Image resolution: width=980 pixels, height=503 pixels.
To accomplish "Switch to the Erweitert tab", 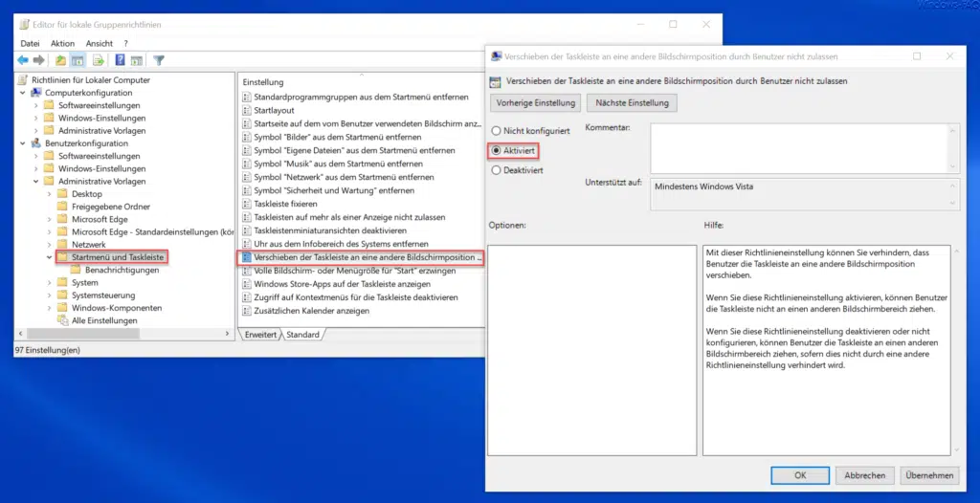I will tap(261, 335).
